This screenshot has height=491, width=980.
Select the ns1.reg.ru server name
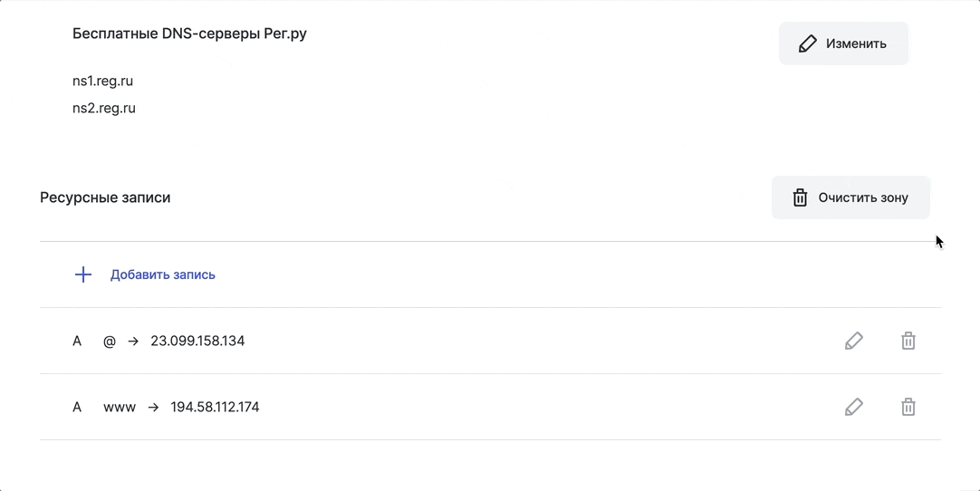(x=102, y=82)
